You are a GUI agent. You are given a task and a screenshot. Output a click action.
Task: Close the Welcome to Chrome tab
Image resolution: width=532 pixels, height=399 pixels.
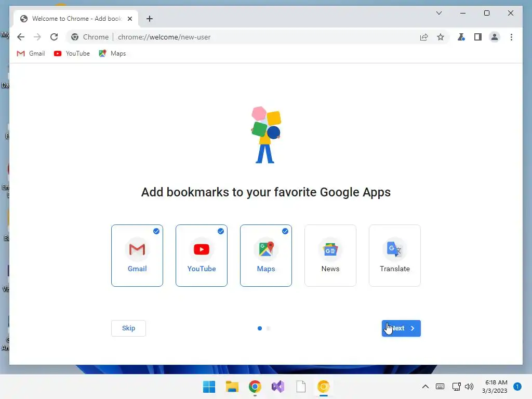(x=130, y=19)
